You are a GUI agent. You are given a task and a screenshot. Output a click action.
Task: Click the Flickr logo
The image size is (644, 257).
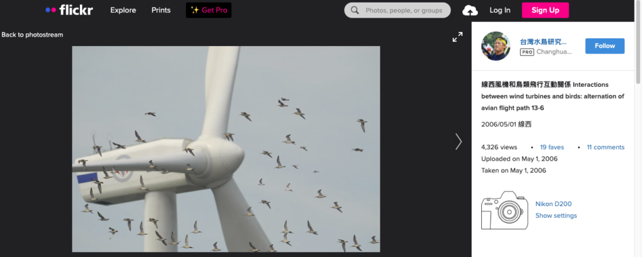[69, 10]
